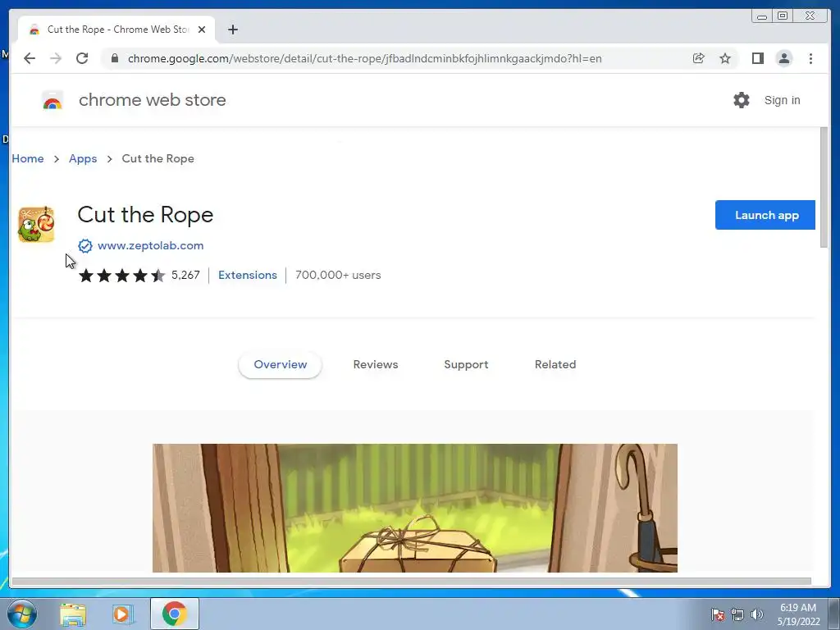Screen dimensions: 840x630
Task: Click the 700,000+ users text
Action: coord(338,276)
